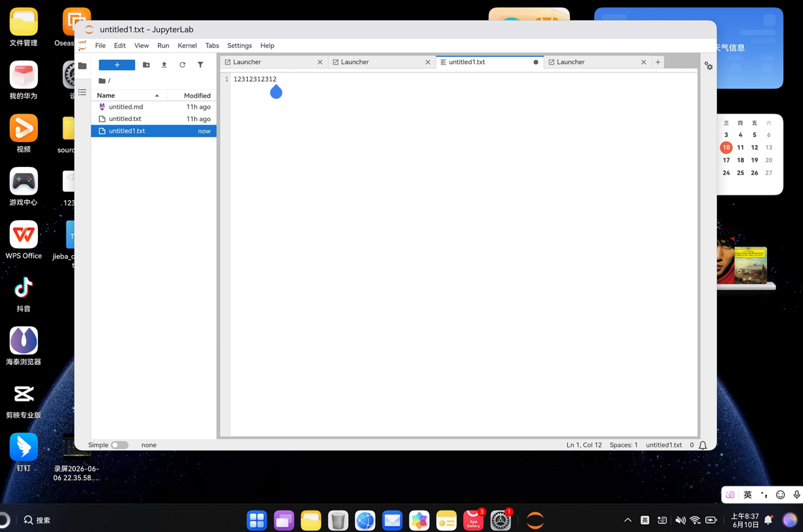Upload files using the upload arrow icon
The height and width of the screenshot is (532, 803).
tap(164, 65)
